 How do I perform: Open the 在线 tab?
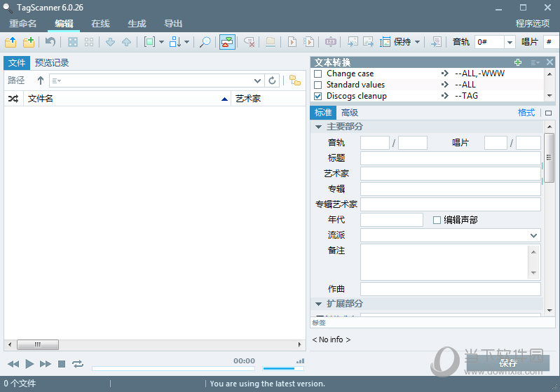coord(100,24)
